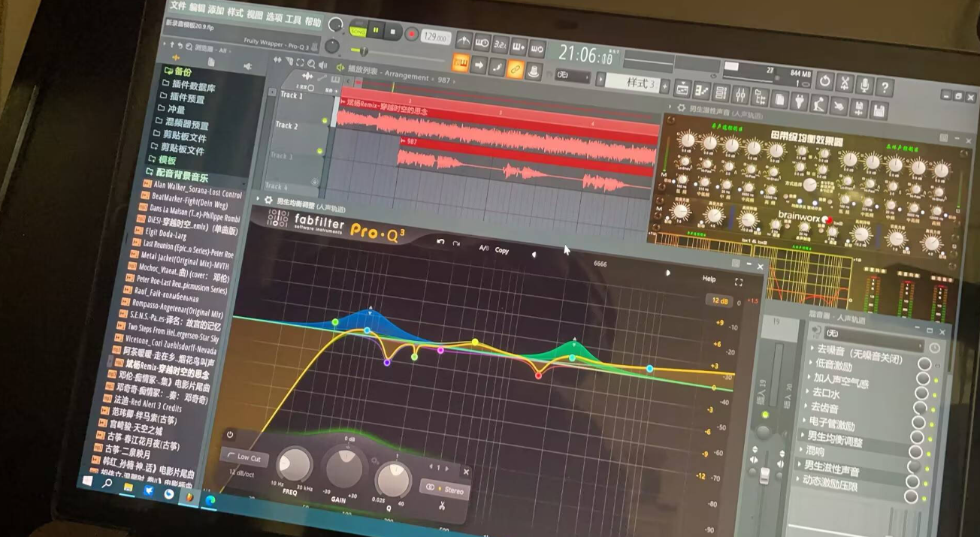
Task: Select the purple EQ band node
Action: (387, 363)
